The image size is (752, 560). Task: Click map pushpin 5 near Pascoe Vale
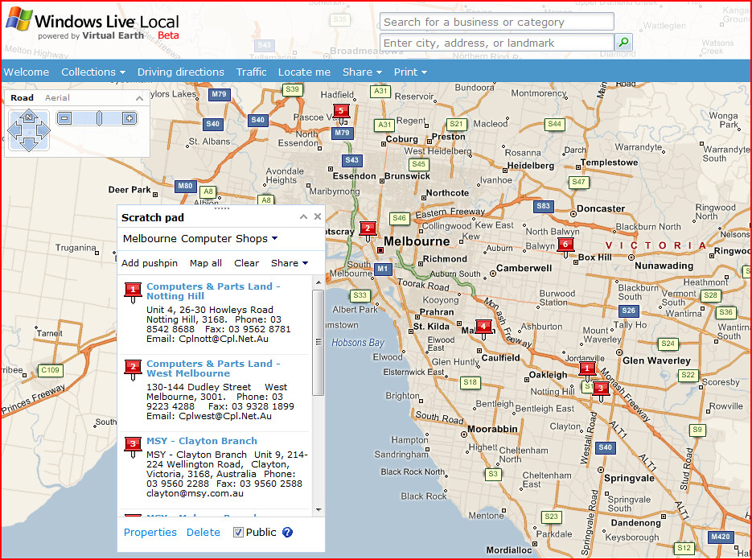(x=341, y=114)
